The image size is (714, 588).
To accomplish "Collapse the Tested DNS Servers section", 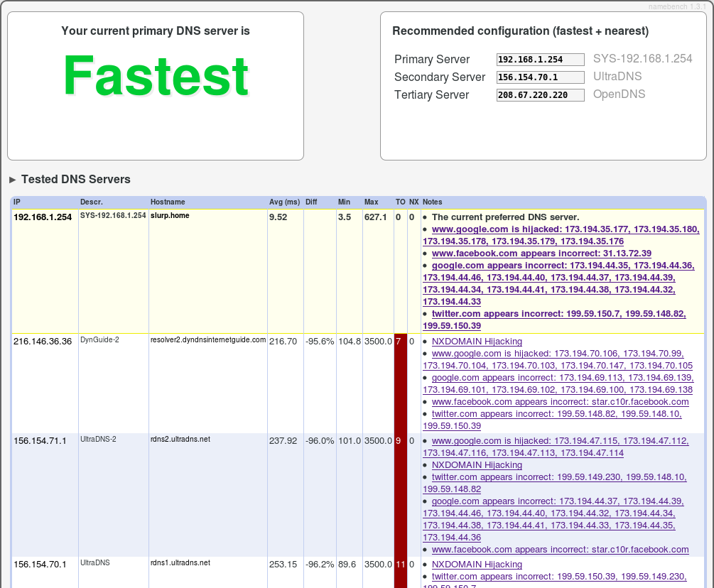I will point(13,180).
